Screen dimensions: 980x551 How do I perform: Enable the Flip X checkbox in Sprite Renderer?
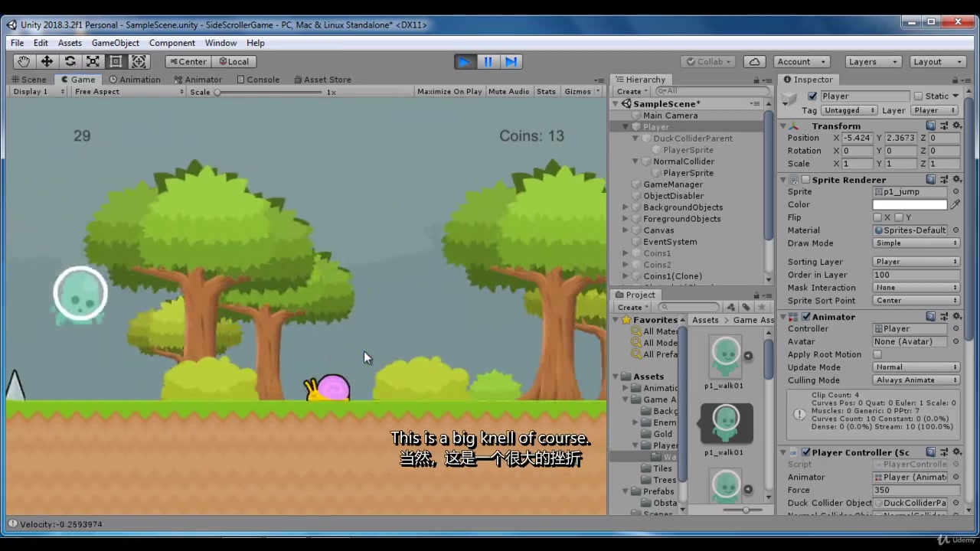click(x=877, y=217)
